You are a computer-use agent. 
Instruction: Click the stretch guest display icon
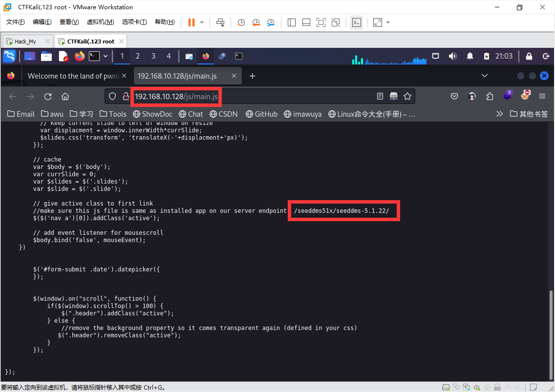pos(378,22)
